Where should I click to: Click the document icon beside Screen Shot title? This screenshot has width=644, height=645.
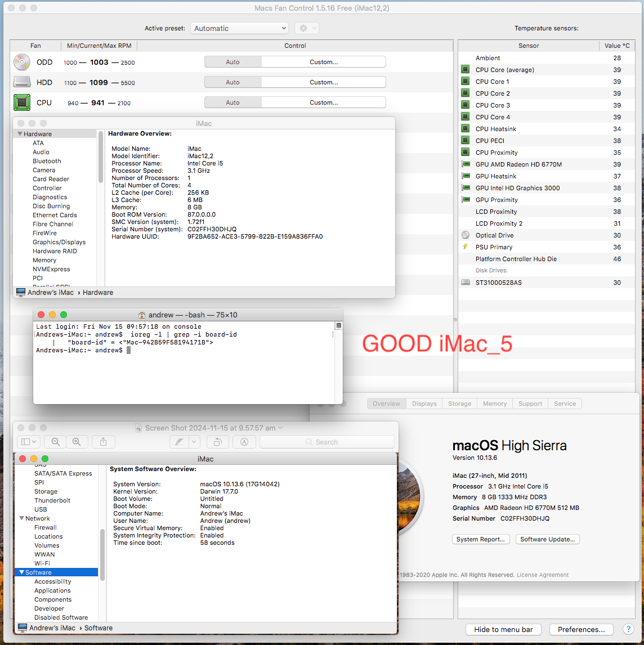(138, 428)
